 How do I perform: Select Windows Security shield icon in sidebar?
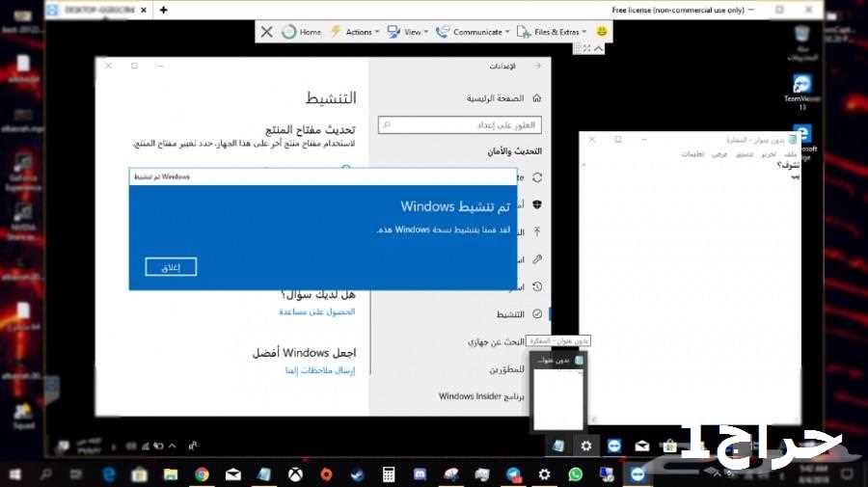[537, 204]
